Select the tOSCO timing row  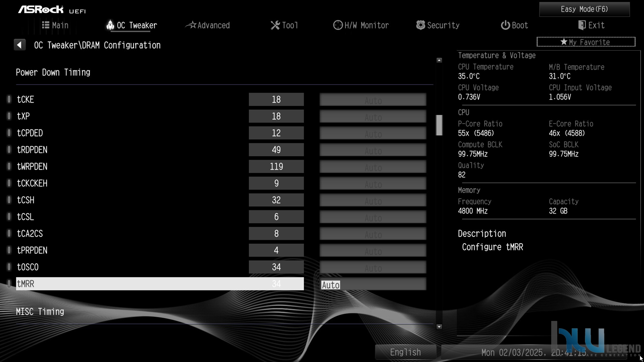coord(160,267)
